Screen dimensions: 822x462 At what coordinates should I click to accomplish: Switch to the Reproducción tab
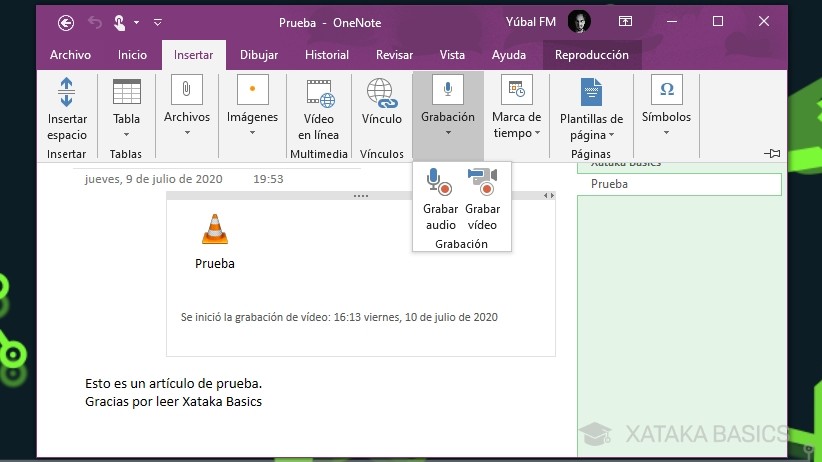pyautogui.click(x=592, y=55)
